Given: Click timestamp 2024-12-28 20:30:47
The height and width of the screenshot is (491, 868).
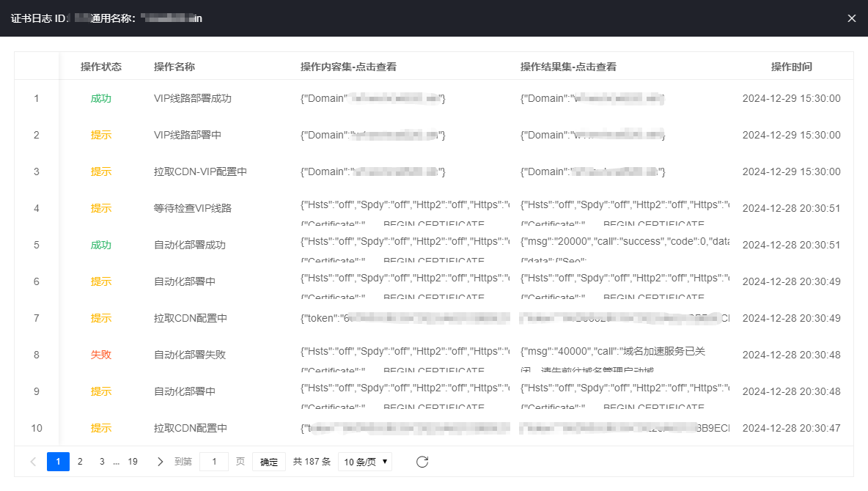Looking at the screenshot, I should (792, 428).
